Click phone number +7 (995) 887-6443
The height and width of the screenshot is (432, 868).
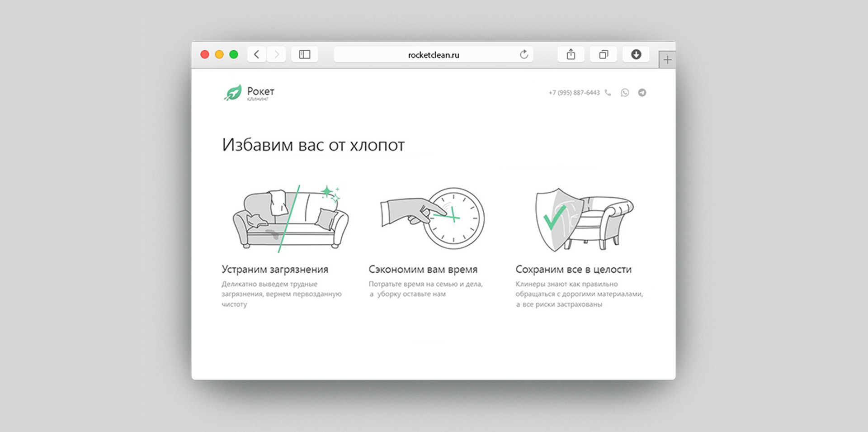pos(574,93)
